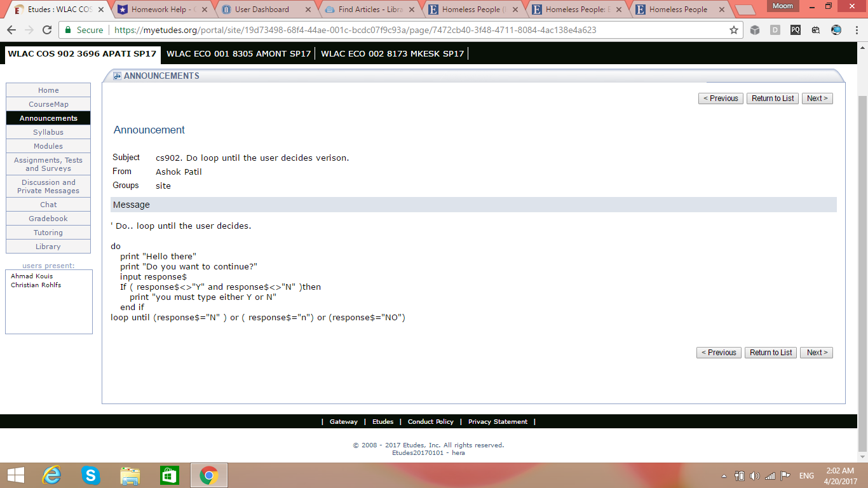This screenshot has width=868, height=488.
Task: Click the PQ extension icon
Action: pos(796,30)
